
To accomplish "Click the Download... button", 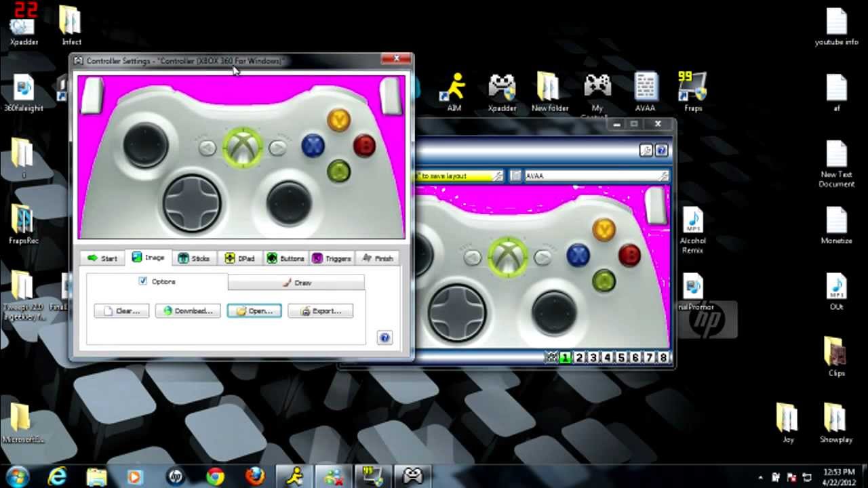I will point(188,311).
